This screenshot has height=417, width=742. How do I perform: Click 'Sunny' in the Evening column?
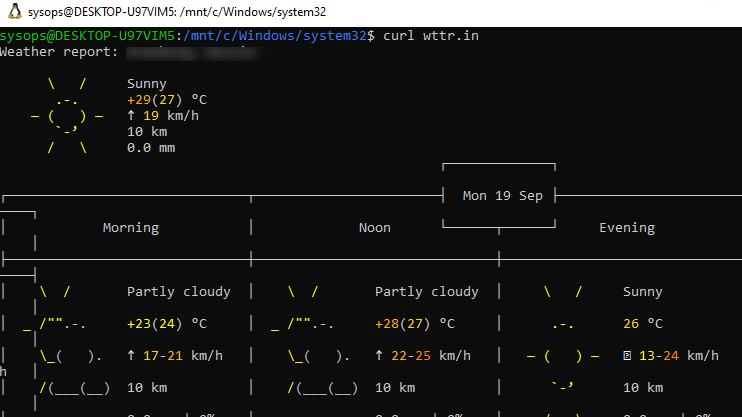[643, 292]
